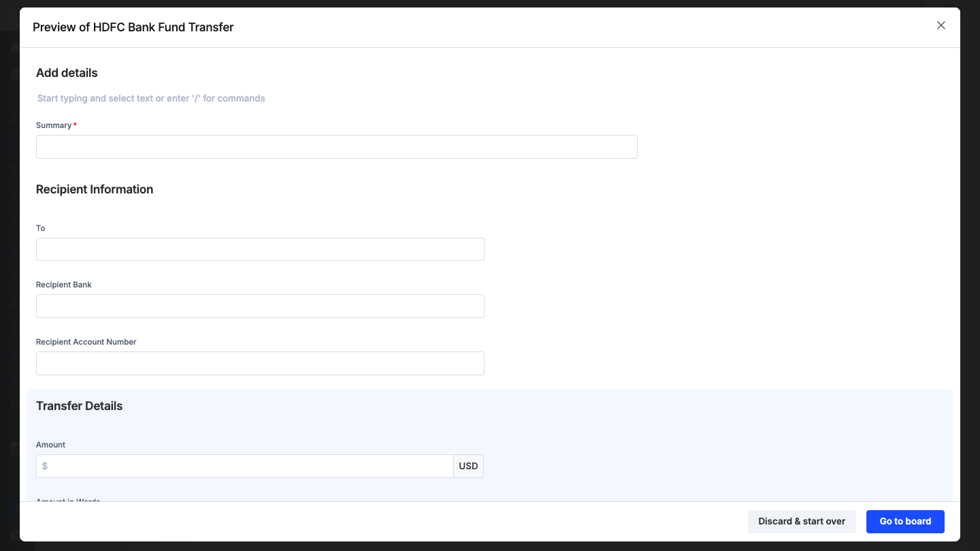The width and height of the screenshot is (980, 551).
Task: Click the Recipient Bank label
Action: [x=64, y=285]
